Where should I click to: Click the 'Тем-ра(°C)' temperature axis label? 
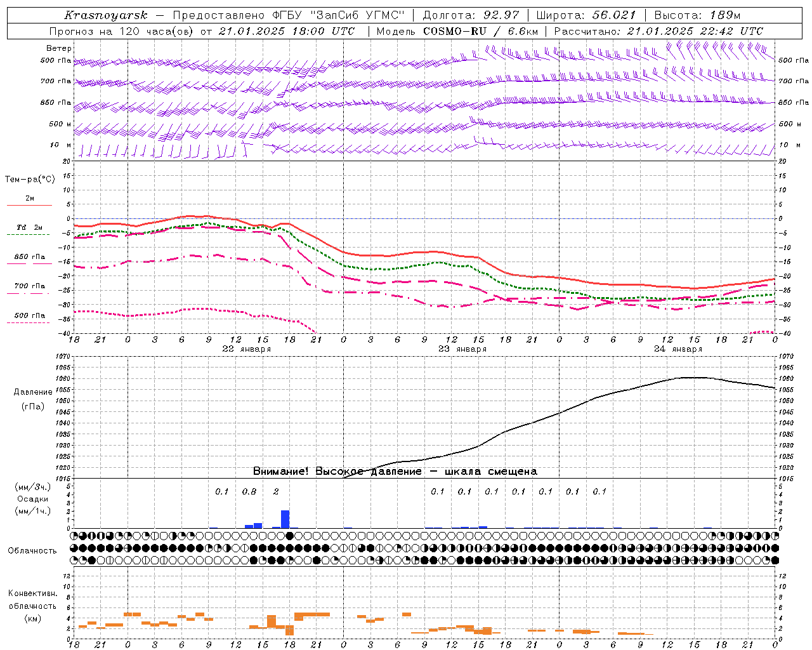click(30, 179)
